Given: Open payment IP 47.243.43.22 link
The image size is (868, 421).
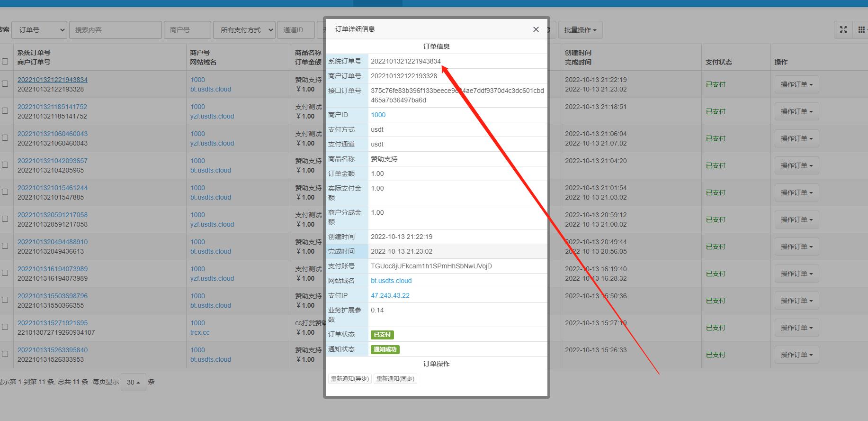Looking at the screenshot, I should click(390, 295).
